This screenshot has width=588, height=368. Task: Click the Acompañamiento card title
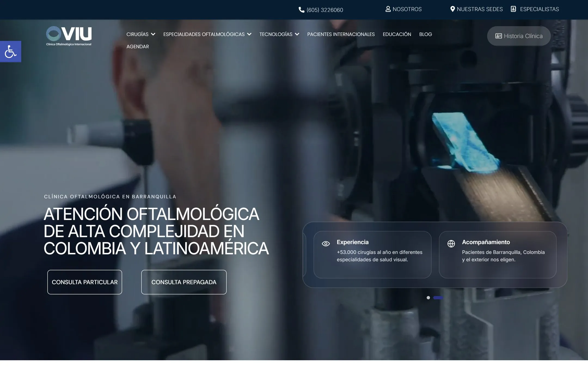click(x=486, y=242)
